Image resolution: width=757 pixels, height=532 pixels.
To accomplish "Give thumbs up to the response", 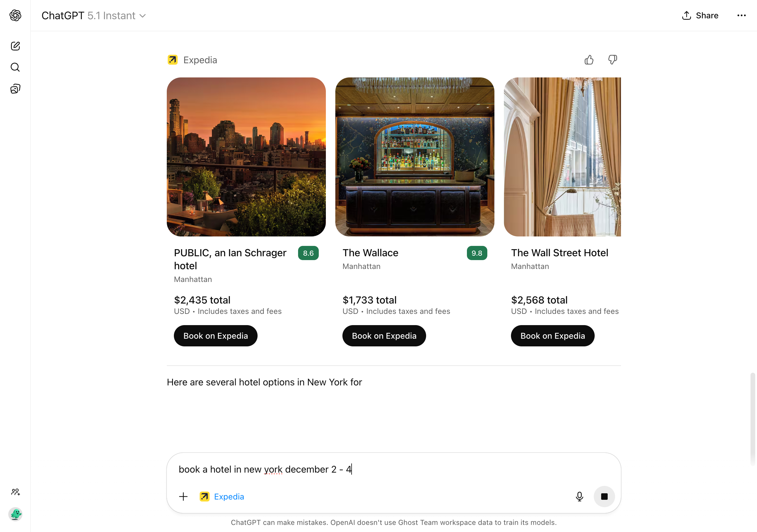I will [589, 60].
